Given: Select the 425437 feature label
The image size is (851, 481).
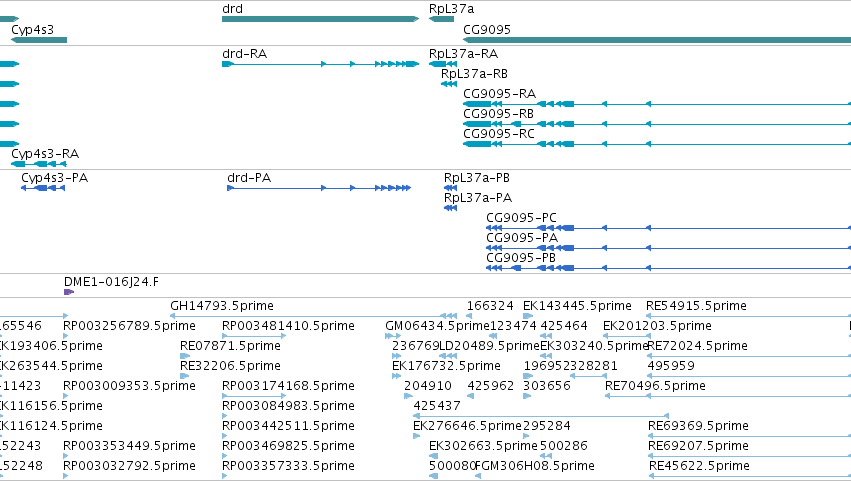Looking at the screenshot, I should tap(437, 407).
